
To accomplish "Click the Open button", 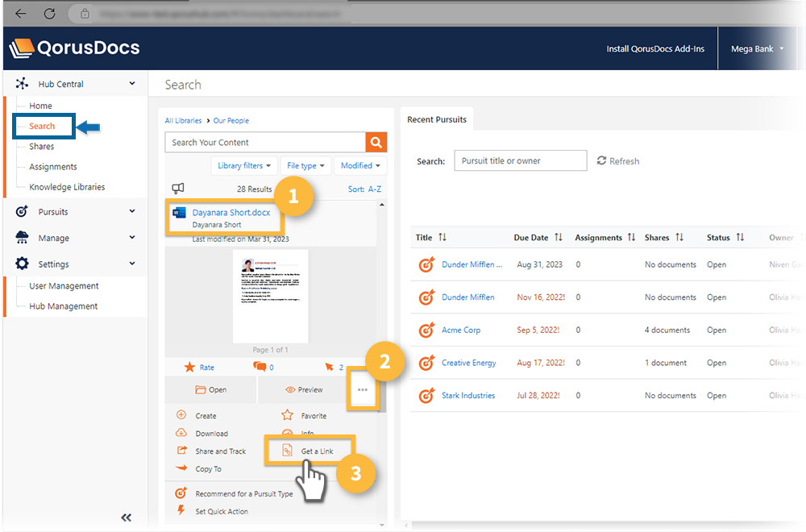I will 210,389.
